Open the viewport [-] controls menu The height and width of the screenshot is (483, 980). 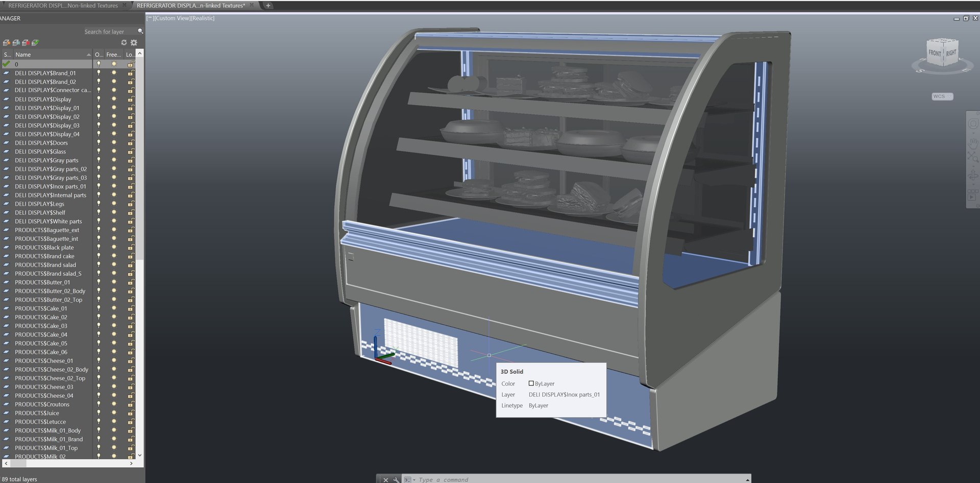[x=150, y=18]
